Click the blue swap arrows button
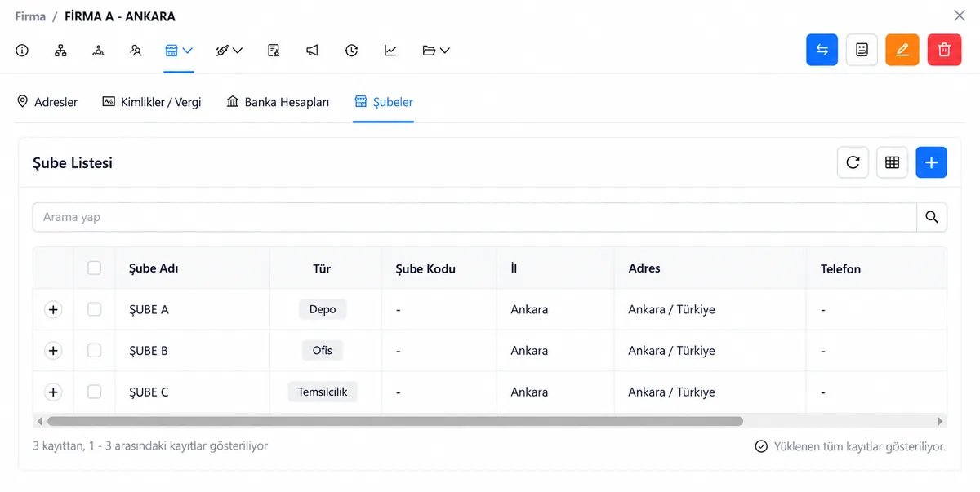The width and height of the screenshot is (980, 492). coord(822,50)
